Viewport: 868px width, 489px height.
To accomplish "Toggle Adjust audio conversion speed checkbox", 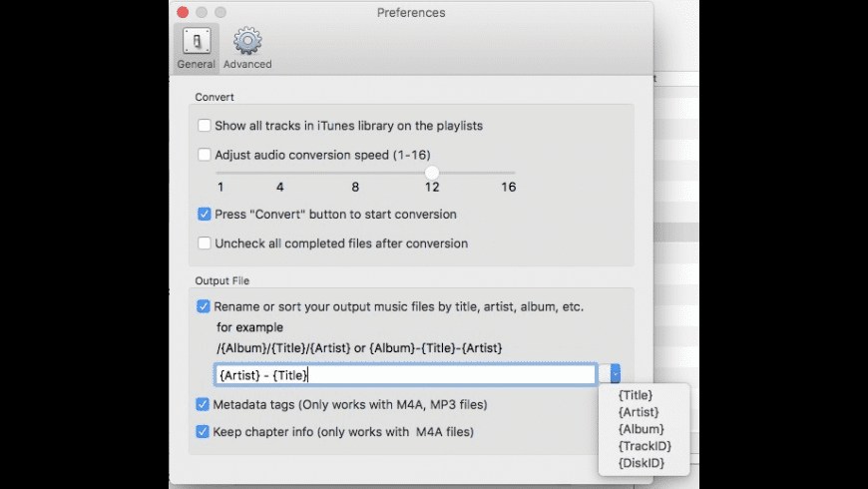I will click(x=205, y=155).
